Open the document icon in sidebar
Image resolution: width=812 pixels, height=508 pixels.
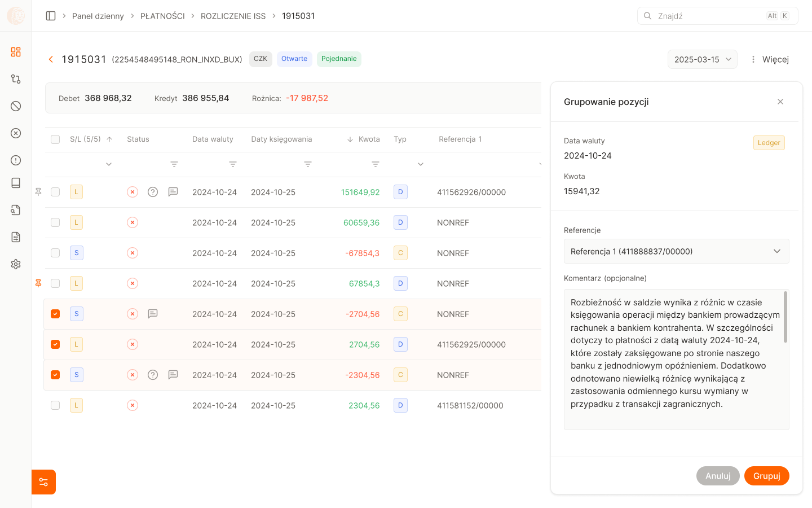click(x=16, y=237)
